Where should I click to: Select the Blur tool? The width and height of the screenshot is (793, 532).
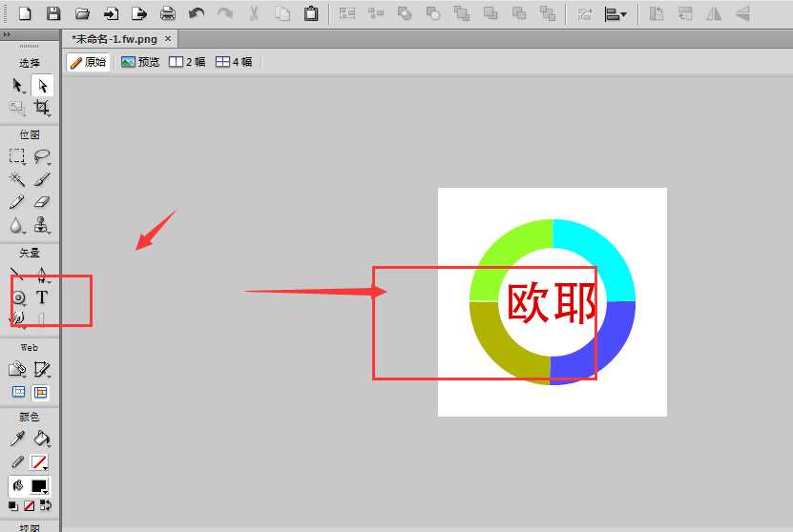pos(16,225)
